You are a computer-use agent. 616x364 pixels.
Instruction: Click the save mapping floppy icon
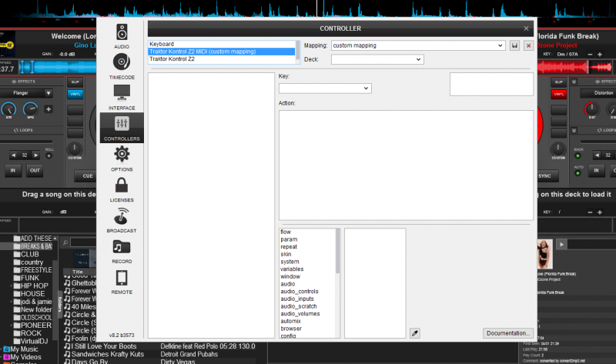(514, 45)
